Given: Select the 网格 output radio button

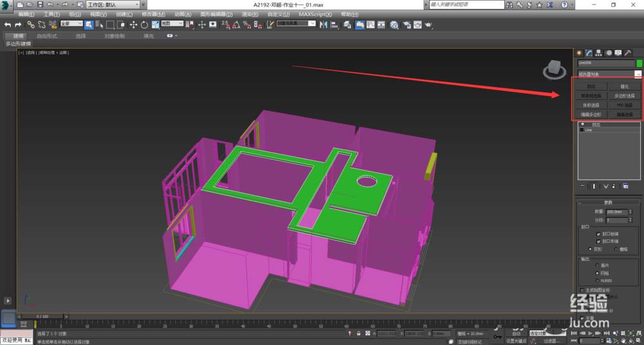Looking at the screenshot, I should point(597,273).
